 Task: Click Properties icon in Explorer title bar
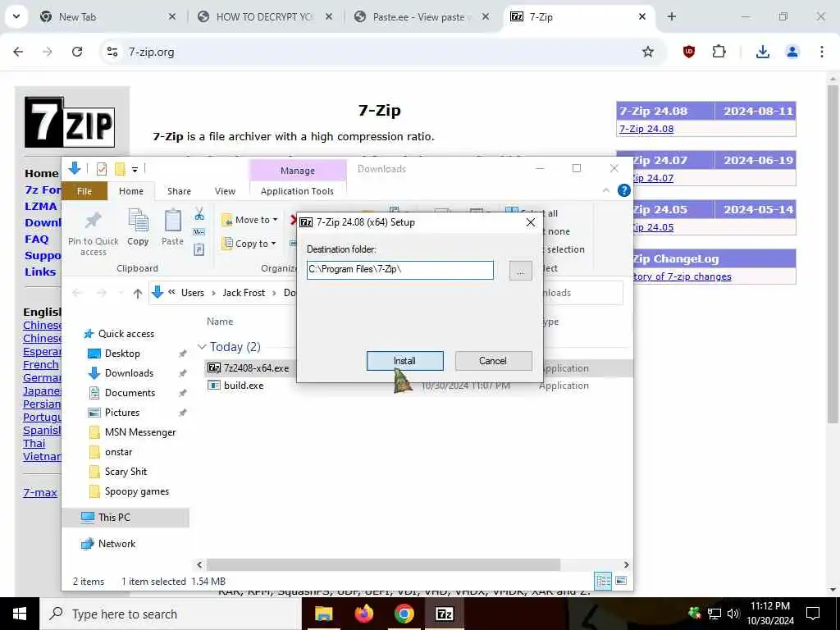coord(101,169)
